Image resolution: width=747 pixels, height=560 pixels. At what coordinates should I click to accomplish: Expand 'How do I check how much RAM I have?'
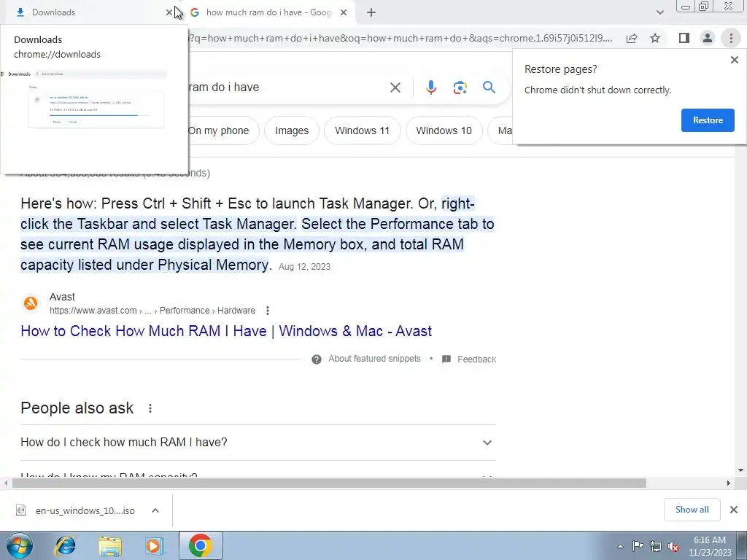tap(258, 443)
